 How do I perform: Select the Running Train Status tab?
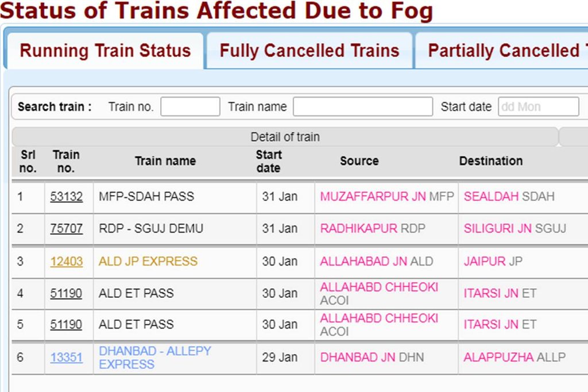tap(103, 51)
